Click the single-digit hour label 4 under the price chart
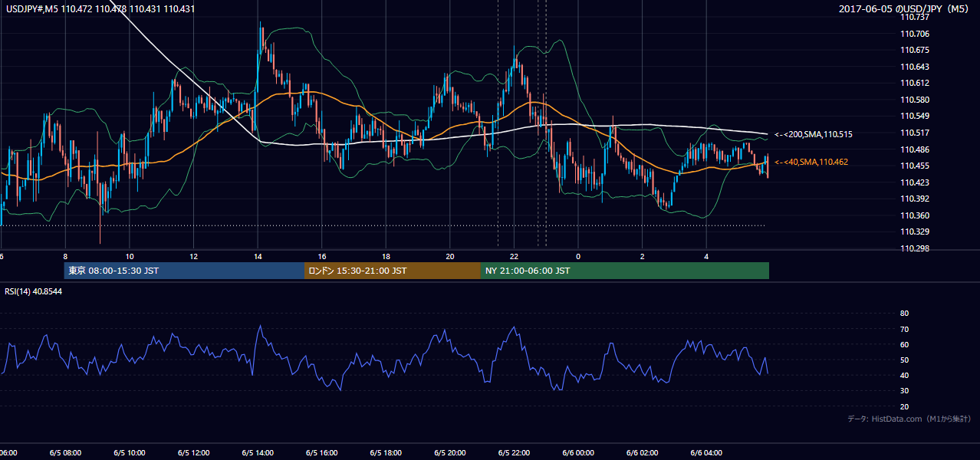 tap(706, 256)
